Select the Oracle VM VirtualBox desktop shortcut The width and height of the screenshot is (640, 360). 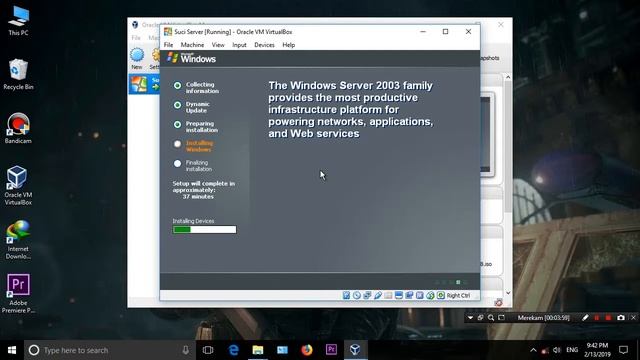[x=18, y=186]
